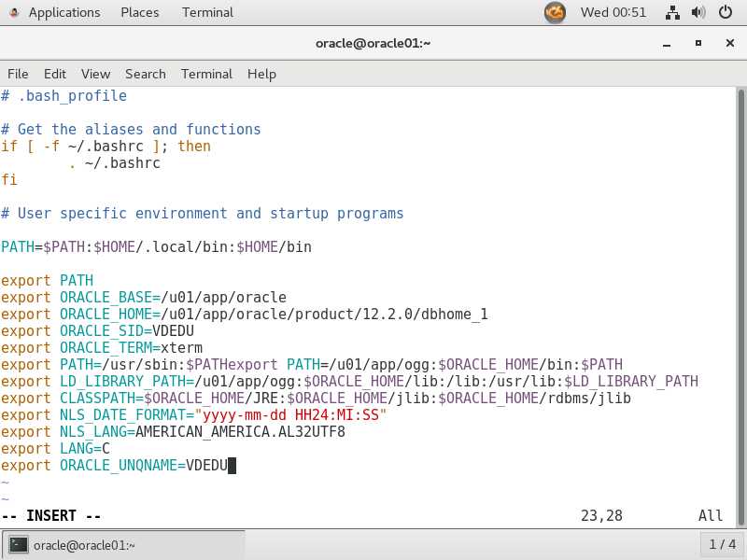Click the GNOME foot icon beside Applications

click(x=14, y=12)
